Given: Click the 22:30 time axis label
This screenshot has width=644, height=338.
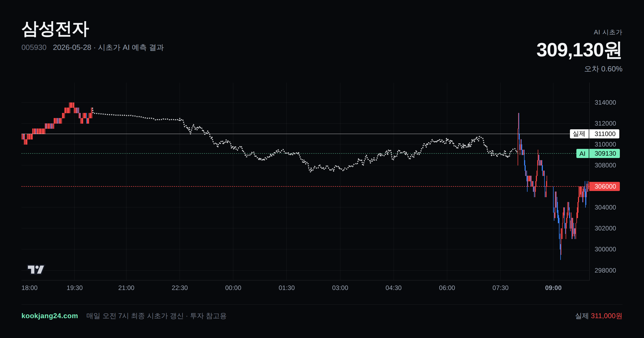Looking at the screenshot, I should 180,288.
